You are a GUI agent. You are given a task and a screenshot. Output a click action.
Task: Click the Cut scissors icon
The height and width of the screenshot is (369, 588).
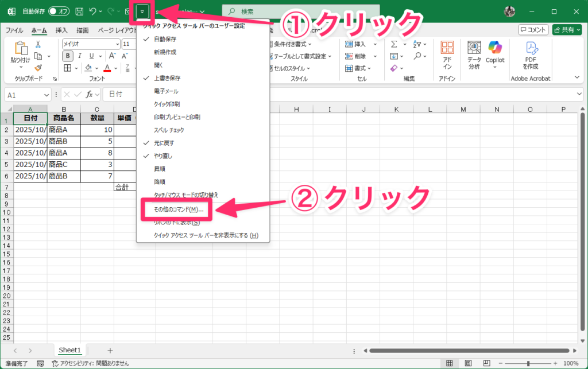tap(38, 44)
